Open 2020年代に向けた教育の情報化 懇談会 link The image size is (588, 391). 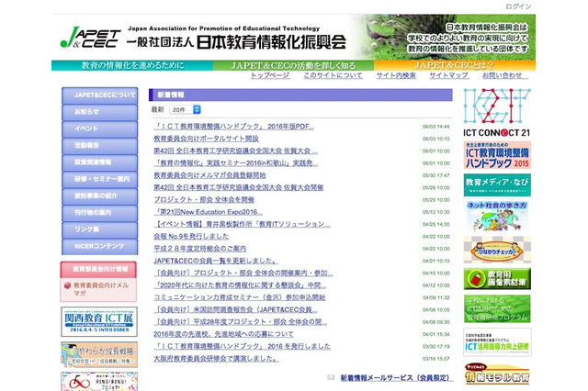point(240,285)
